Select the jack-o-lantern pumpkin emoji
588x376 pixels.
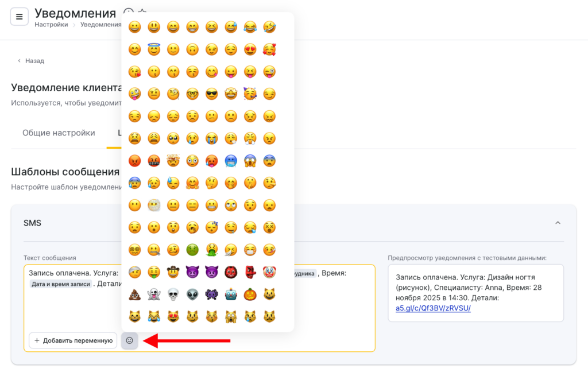(250, 294)
